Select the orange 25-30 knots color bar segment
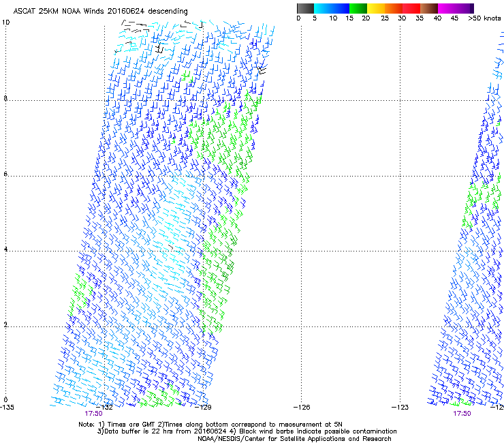 click(x=394, y=8)
